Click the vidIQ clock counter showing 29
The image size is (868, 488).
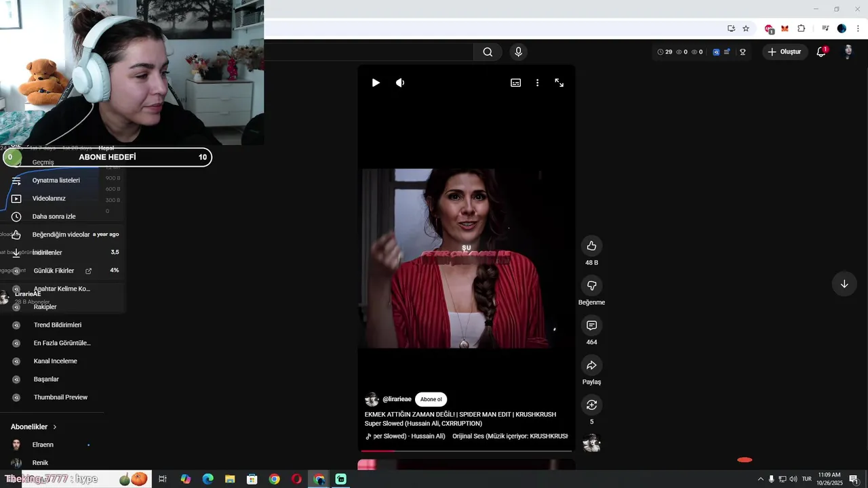pyautogui.click(x=665, y=52)
